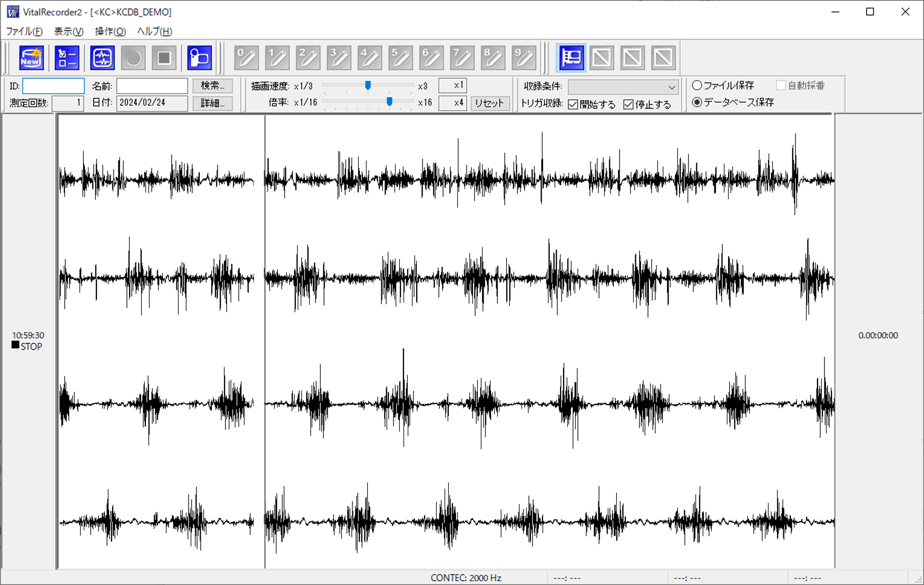Select the ファイル保存 radio button
Viewport: 924px width, 585px height.
point(697,85)
